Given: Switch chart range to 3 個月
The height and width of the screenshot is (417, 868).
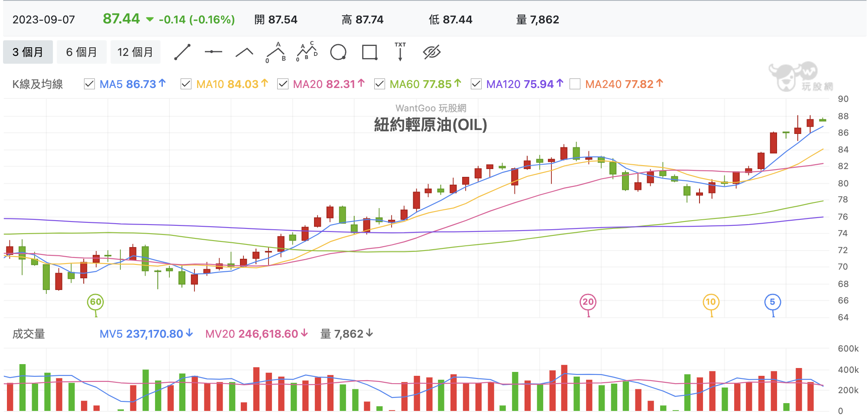Looking at the screenshot, I should point(28,52).
